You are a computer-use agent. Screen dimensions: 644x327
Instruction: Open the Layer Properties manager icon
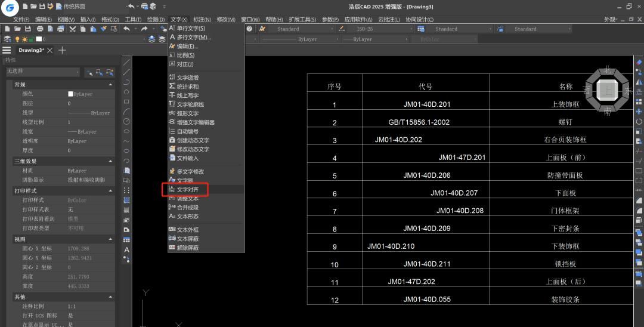tap(7, 39)
